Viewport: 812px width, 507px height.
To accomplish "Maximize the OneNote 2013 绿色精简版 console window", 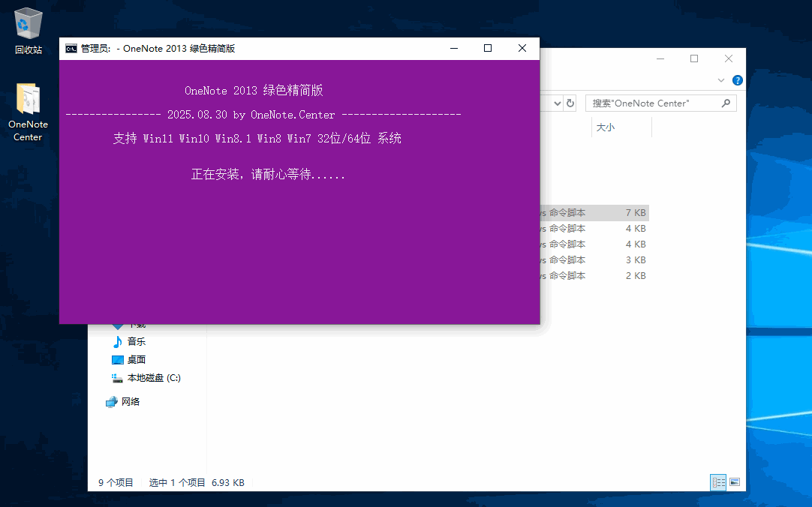I will point(487,49).
